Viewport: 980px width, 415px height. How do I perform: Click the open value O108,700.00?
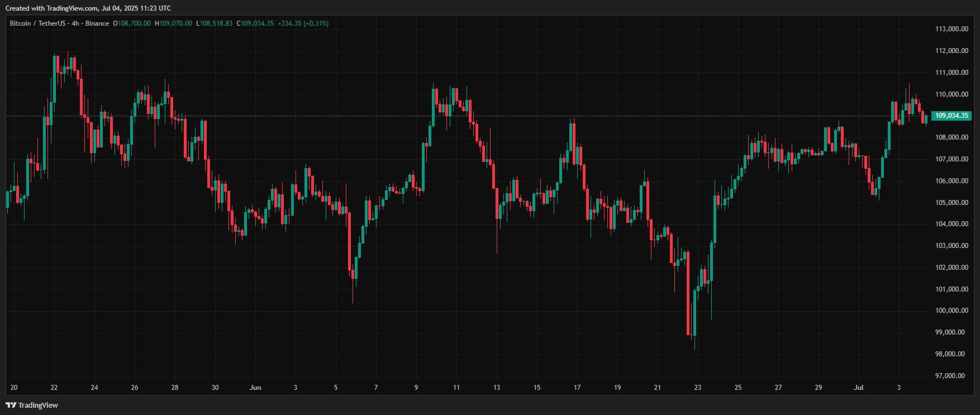[132, 23]
